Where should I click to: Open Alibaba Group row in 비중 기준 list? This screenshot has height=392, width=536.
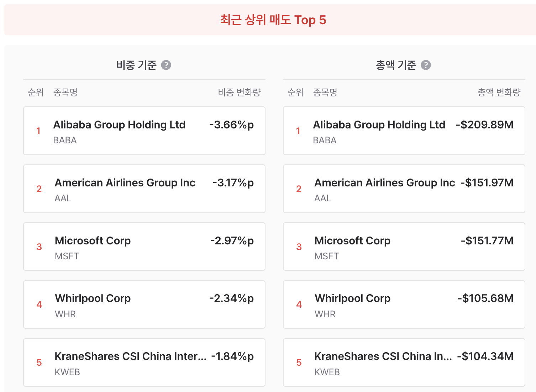(x=144, y=131)
